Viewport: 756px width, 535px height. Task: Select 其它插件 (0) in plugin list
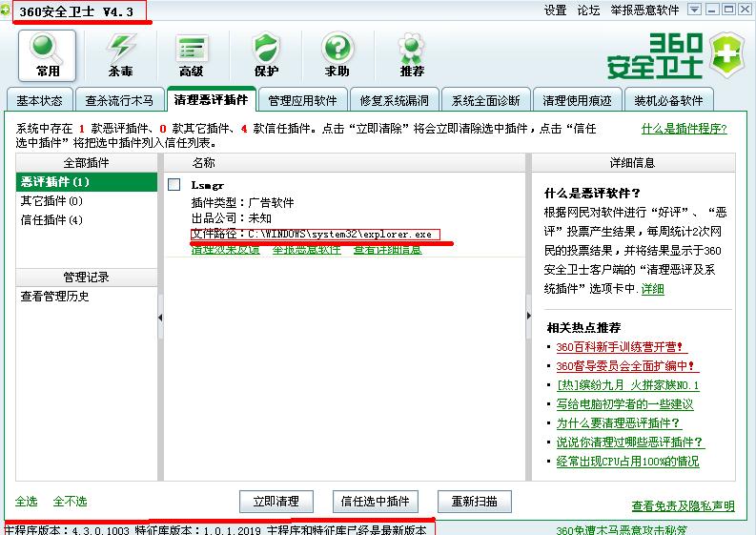point(87,200)
